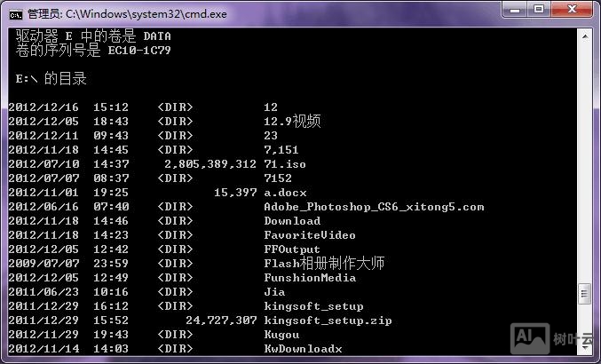Screen dimensions: 601x364
Task: Click the AI watermark logo in bottom corner
Action: click(524, 338)
